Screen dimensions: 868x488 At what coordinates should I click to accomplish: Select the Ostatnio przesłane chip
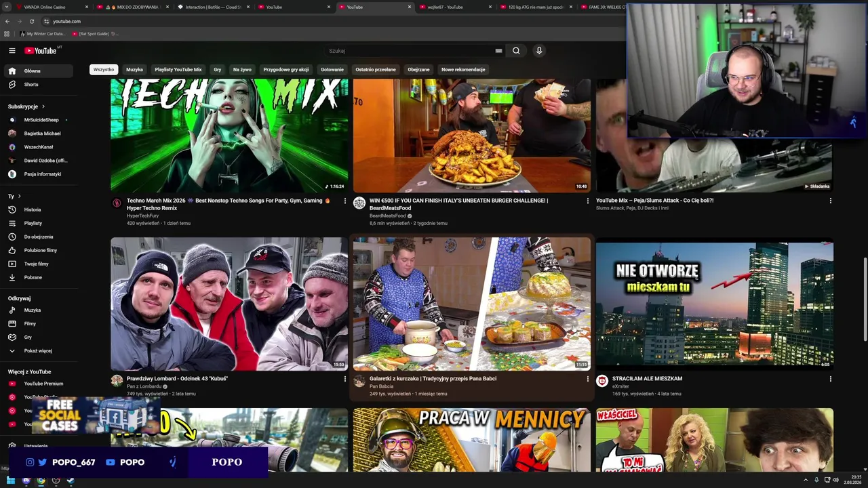[x=376, y=69]
